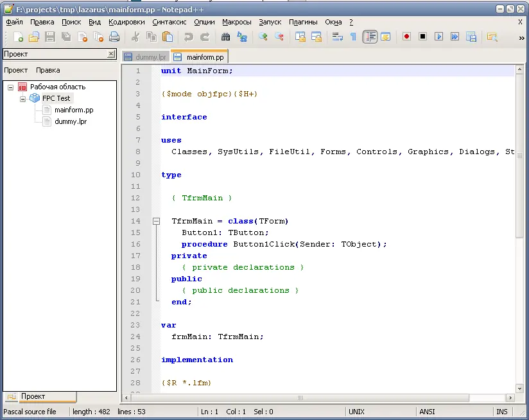The width and height of the screenshot is (529, 420).
Task: Print the document using the printer icon
Action: pyautogui.click(x=114, y=37)
